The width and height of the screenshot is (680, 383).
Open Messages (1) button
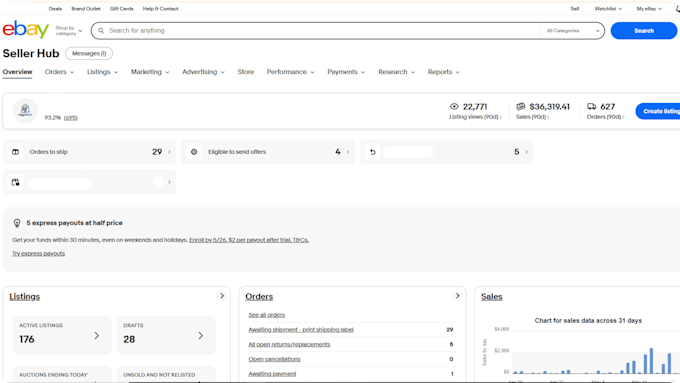point(89,53)
